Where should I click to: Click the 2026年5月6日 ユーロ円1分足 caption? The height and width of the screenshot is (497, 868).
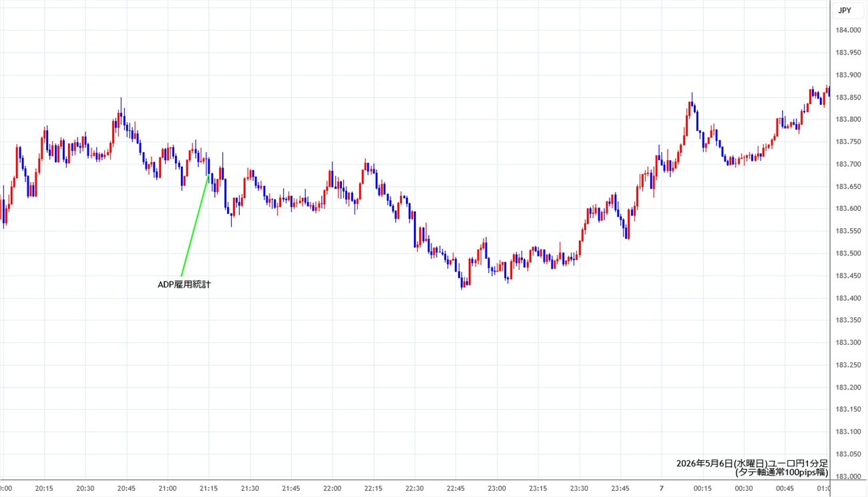click(x=752, y=463)
